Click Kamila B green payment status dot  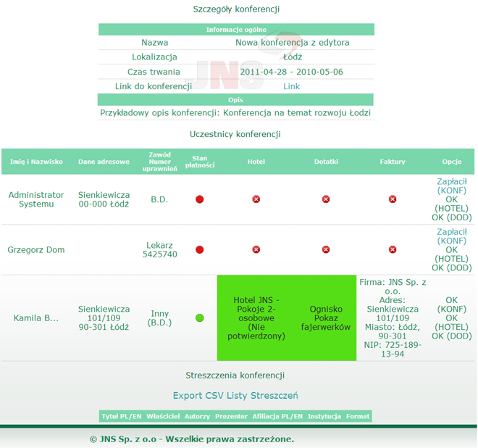coord(200,318)
